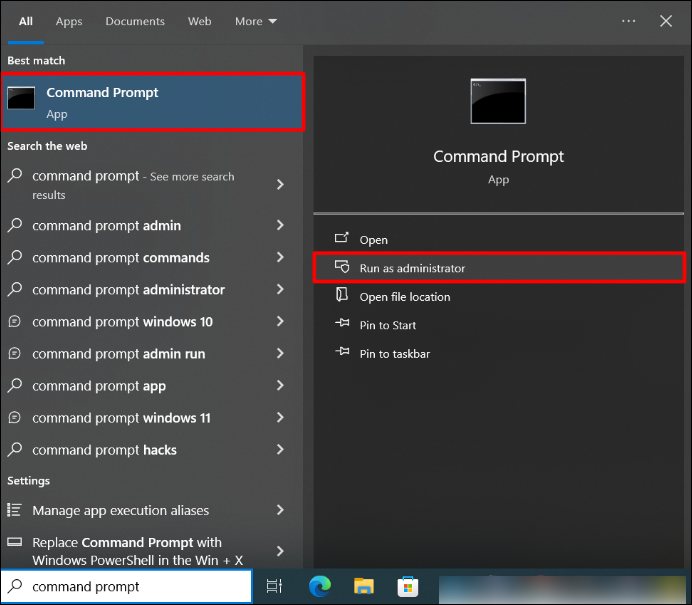Click the Open file location icon
692x605 pixels.
tap(342, 296)
